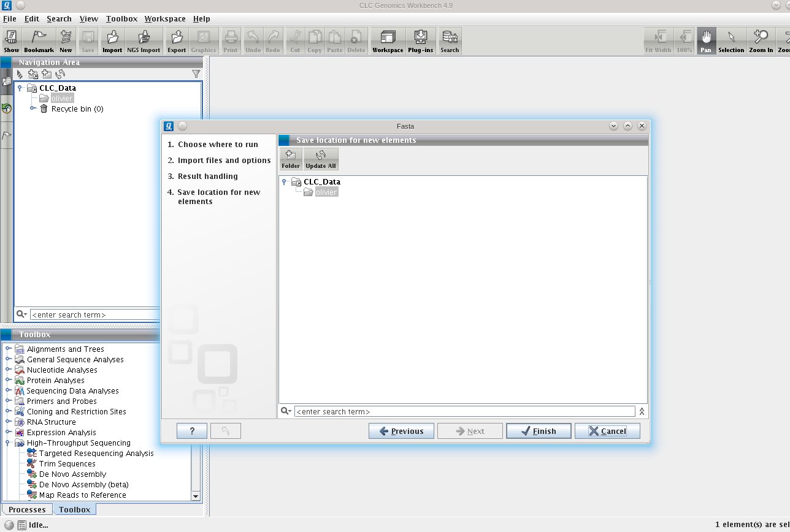This screenshot has width=790, height=532.
Task: Click the Toolbox scrollbar down arrow
Action: [x=196, y=496]
